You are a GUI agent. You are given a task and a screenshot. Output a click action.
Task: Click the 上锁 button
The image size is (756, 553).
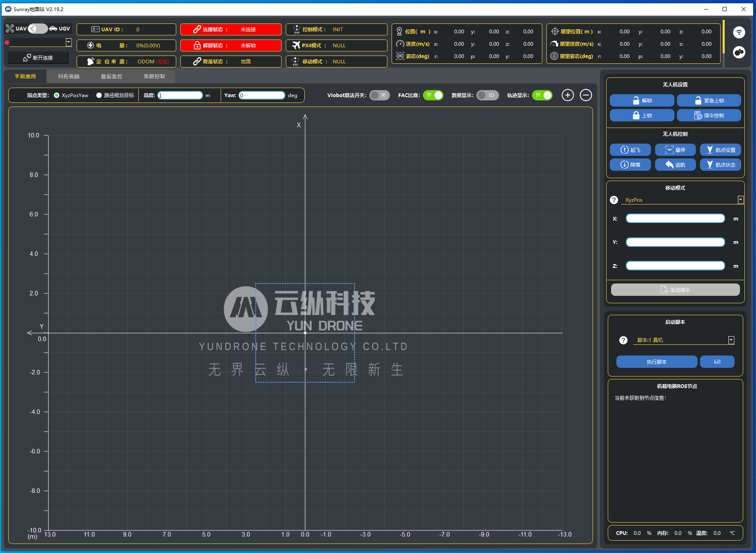tap(642, 116)
